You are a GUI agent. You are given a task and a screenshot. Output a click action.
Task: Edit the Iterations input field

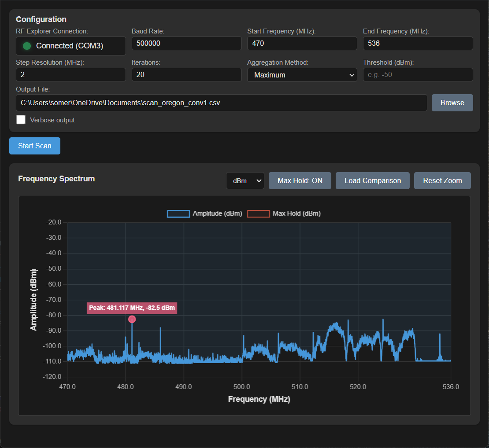click(x=186, y=75)
